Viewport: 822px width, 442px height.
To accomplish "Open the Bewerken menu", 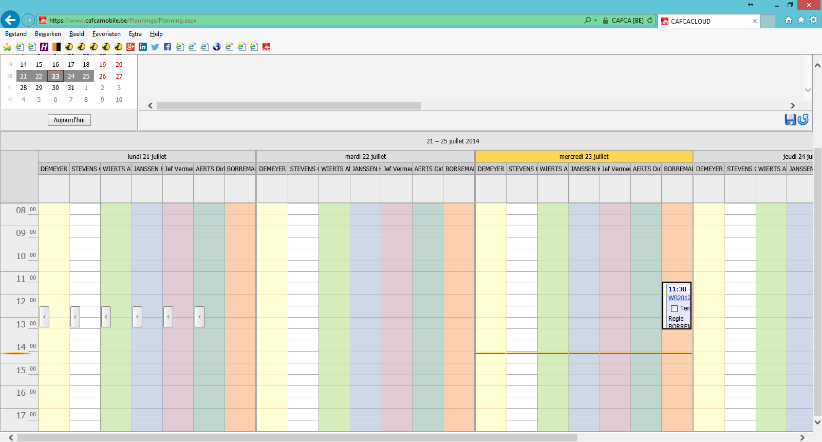I will 48,34.
